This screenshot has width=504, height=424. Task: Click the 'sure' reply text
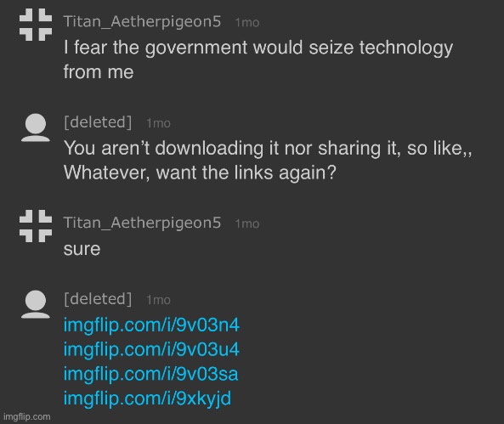(82, 249)
